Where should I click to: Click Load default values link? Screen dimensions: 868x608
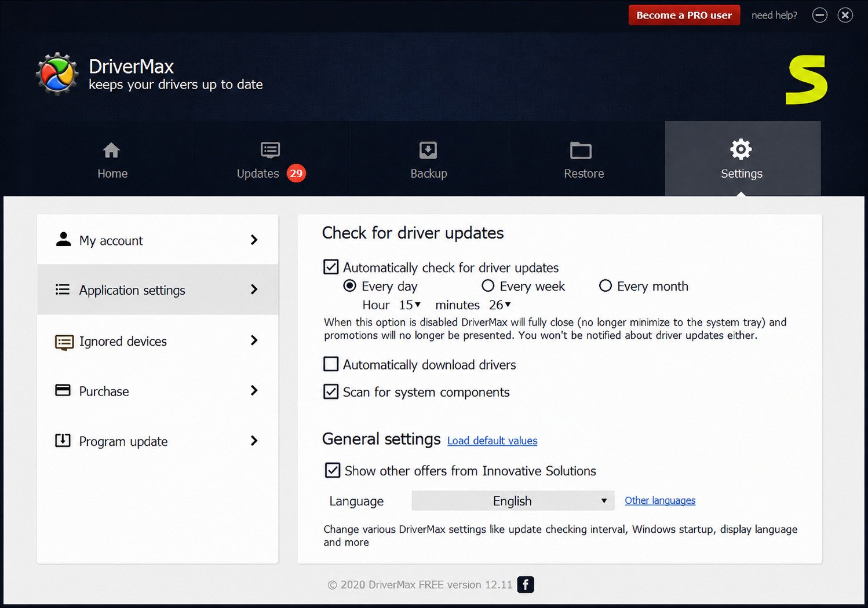click(493, 441)
